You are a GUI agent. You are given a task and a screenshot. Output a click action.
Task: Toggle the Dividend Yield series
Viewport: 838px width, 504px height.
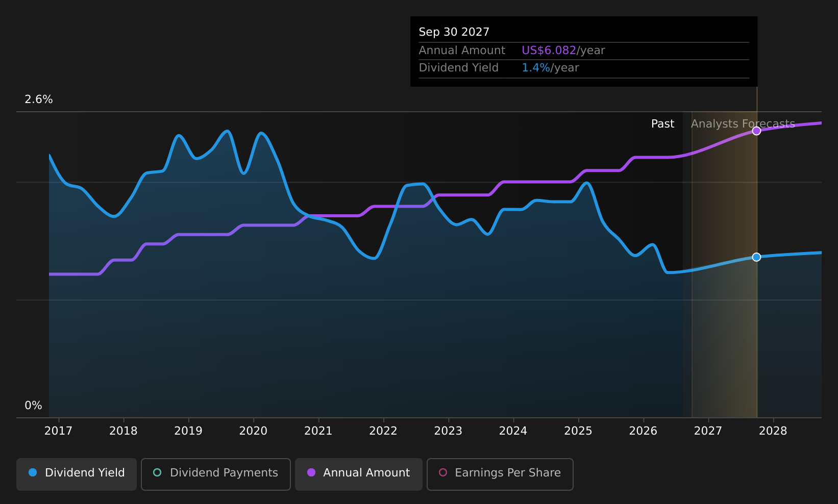coord(77,474)
